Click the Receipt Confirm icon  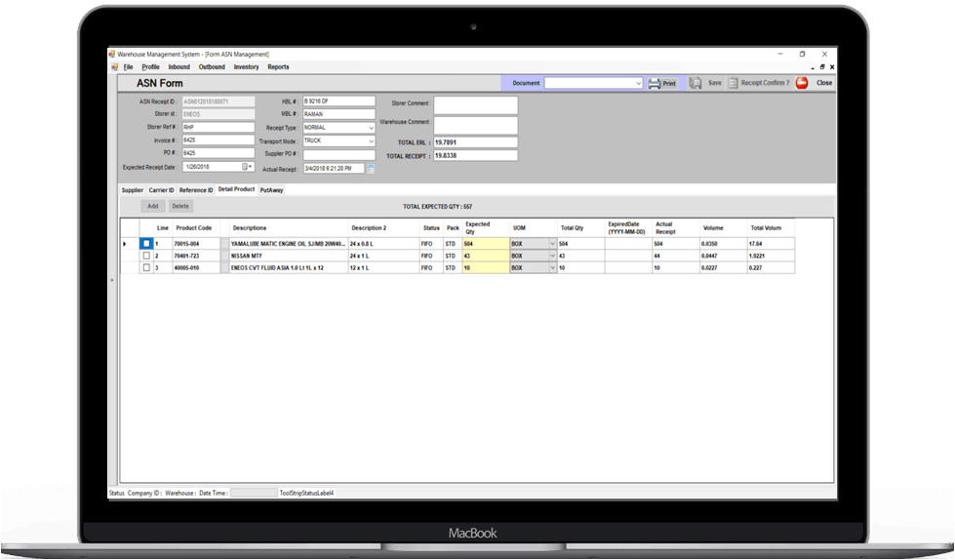point(733,84)
